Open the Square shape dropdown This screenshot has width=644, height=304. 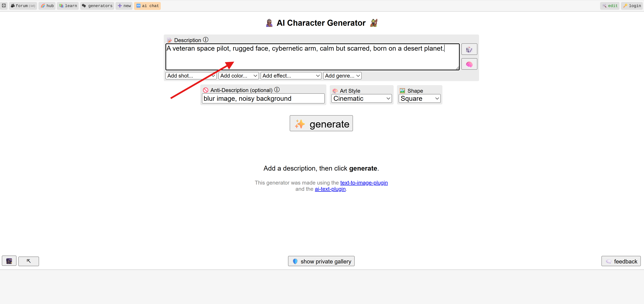[x=419, y=98]
